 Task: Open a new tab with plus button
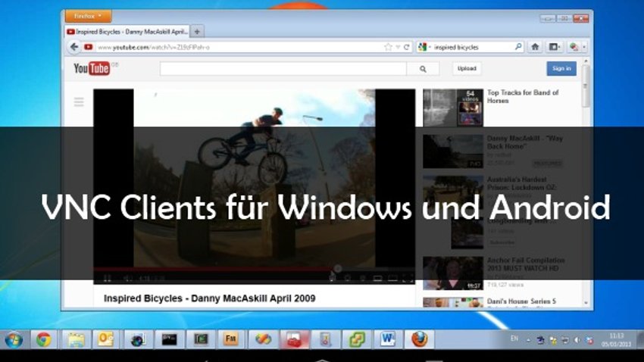(197, 32)
